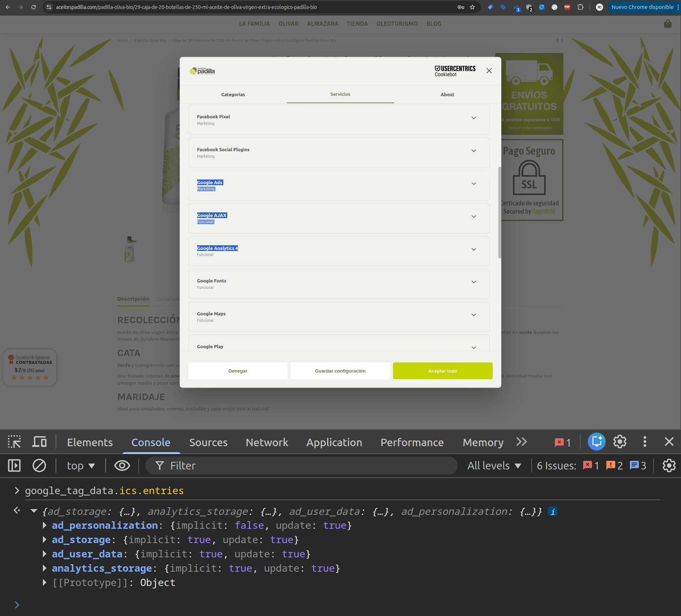Click the red error count badge in DevTools
The image size is (681, 616).
pos(563,442)
